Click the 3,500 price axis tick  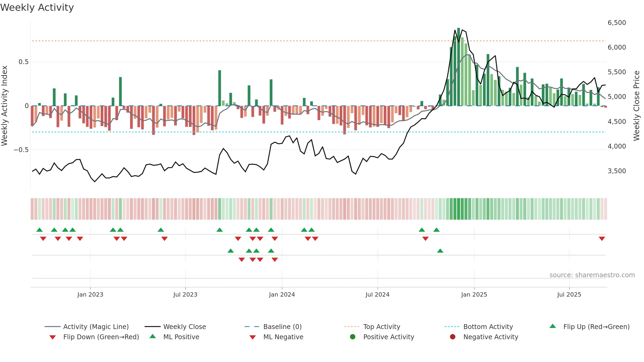point(617,171)
